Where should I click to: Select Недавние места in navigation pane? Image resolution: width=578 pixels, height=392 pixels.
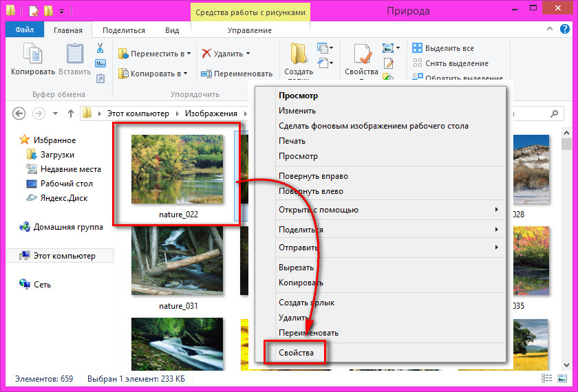(x=63, y=169)
